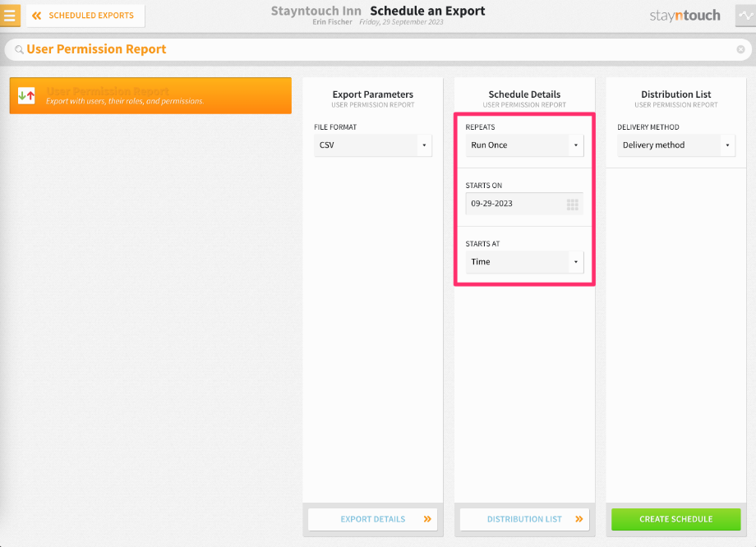
Task: Click the Erin Fischer user name
Action: tap(332, 22)
